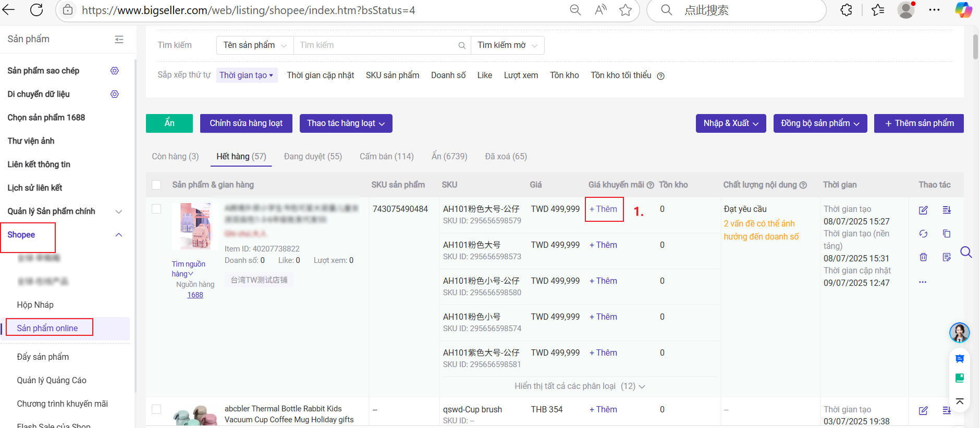Viewport: 980px width, 428px height.
Task: Expand Hiển thị tất cả các phân loại (12)
Action: click(x=580, y=386)
